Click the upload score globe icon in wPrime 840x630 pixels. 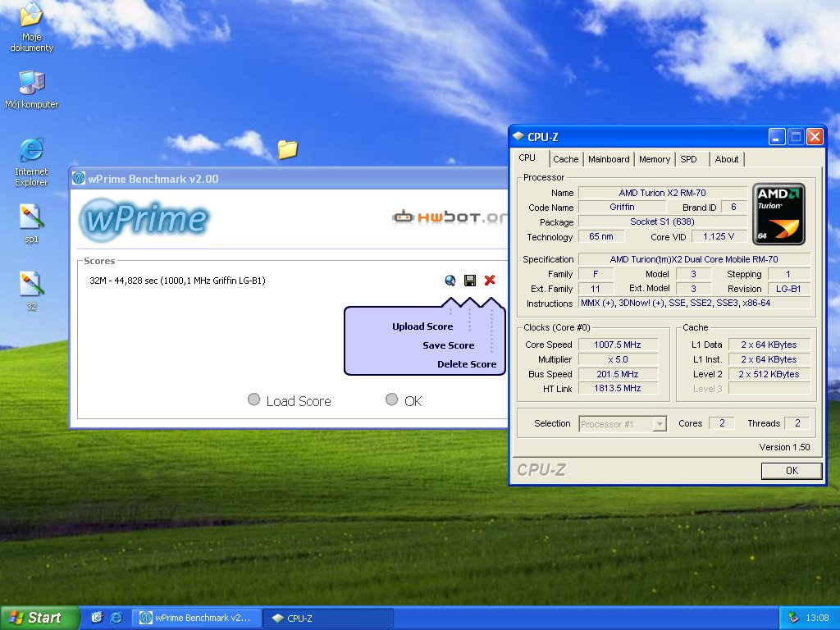pyautogui.click(x=450, y=281)
